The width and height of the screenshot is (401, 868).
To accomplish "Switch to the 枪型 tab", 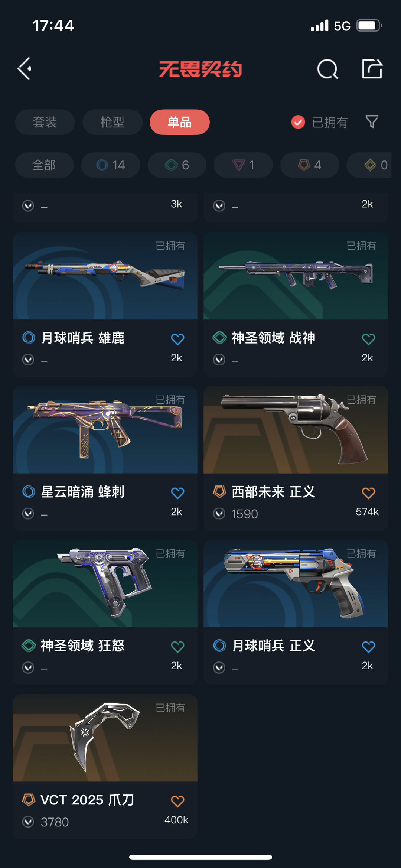I will tap(112, 122).
